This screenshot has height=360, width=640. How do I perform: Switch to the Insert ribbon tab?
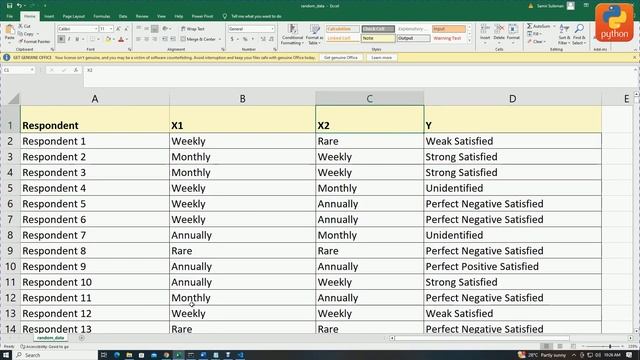point(49,16)
